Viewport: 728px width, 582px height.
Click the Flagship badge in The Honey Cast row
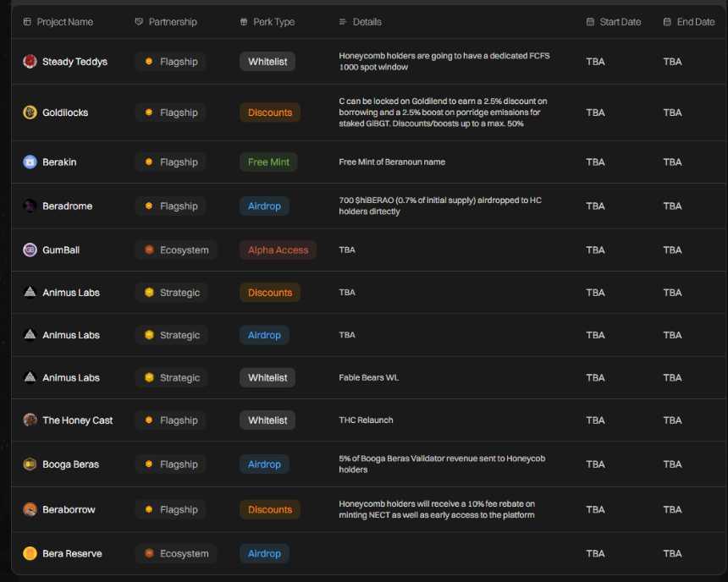pyautogui.click(x=170, y=420)
